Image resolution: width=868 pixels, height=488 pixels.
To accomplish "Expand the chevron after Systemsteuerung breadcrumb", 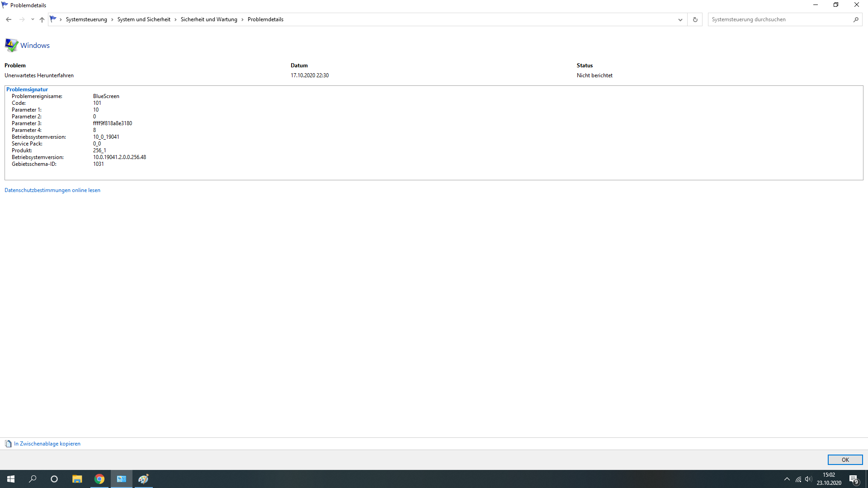I will tap(112, 19).
